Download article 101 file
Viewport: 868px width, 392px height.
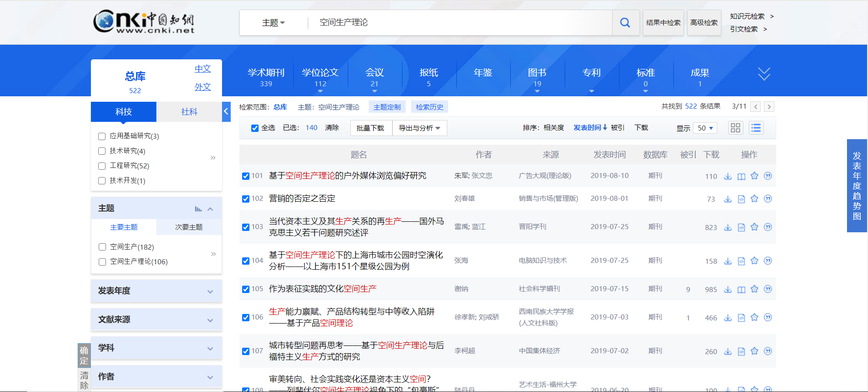(728, 176)
